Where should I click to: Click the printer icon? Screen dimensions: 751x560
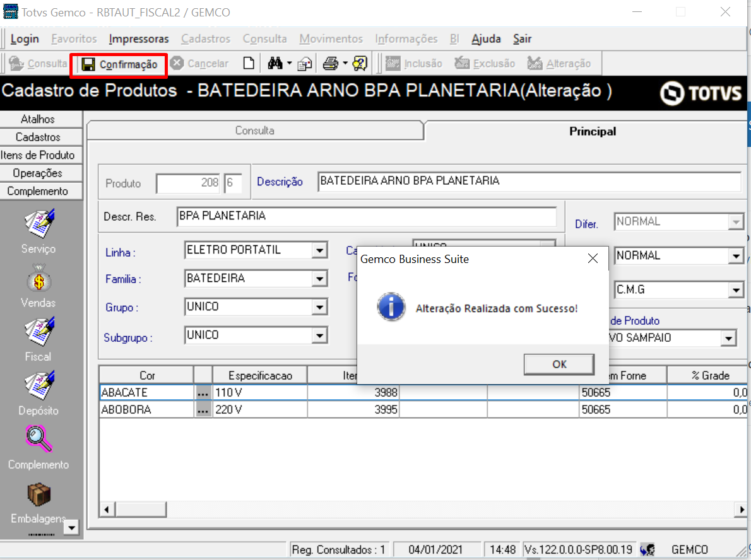(x=331, y=63)
